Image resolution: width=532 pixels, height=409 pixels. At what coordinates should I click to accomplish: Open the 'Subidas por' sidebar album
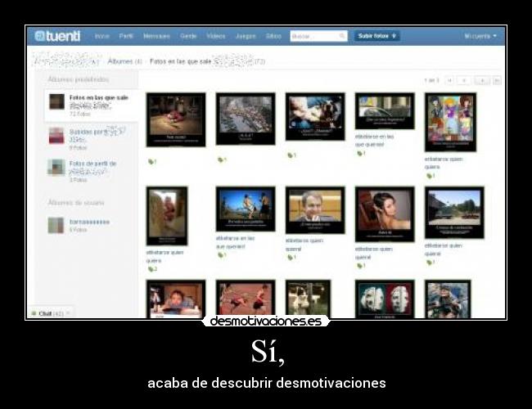coord(92,138)
